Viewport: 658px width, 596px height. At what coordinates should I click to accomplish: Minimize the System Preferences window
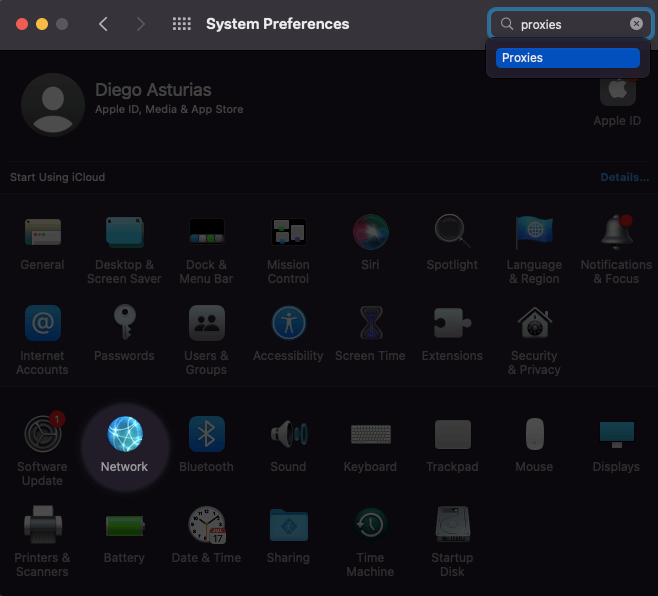[x=42, y=24]
